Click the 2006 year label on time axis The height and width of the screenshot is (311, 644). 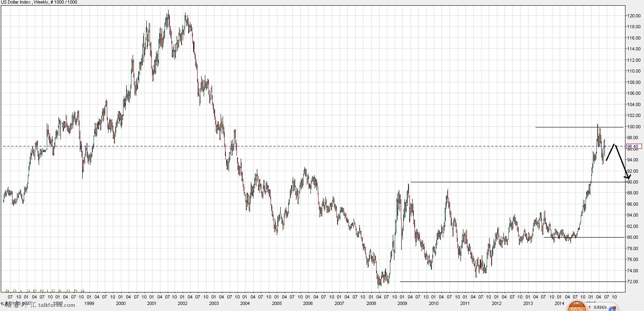tap(308, 303)
